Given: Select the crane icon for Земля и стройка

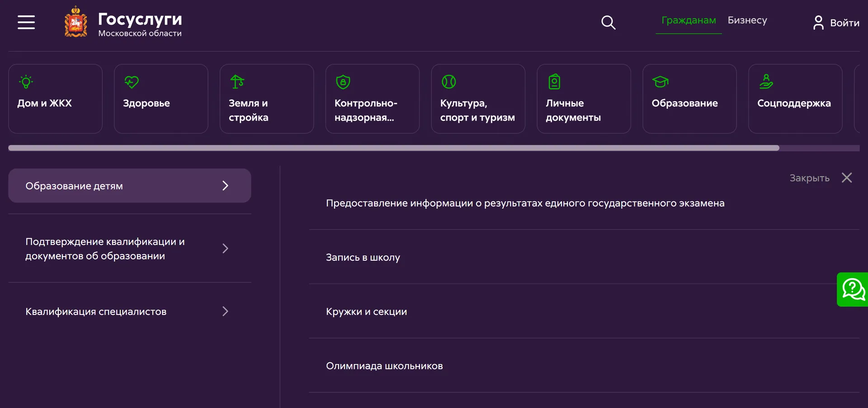Looking at the screenshot, I should (x=237, y=82).
